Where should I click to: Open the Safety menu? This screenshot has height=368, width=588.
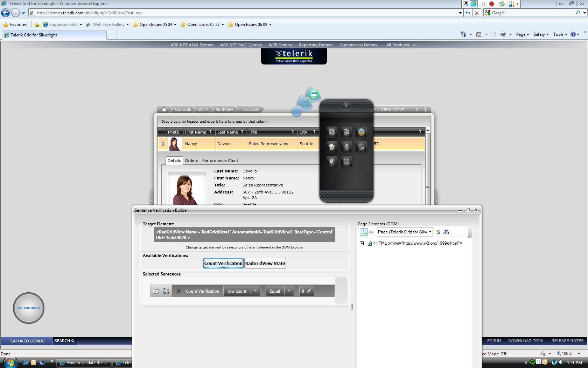point(541,34)
